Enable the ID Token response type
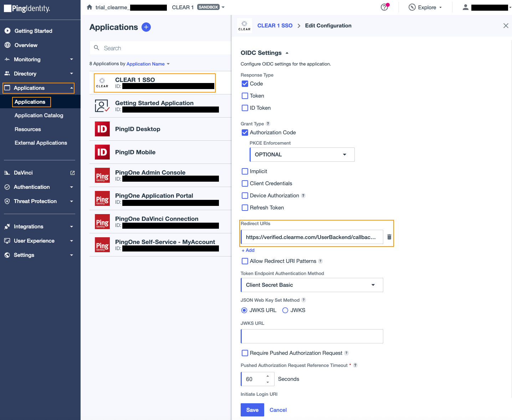The height and width of the screenshot is (420, 512). pyautogui.click(x=245, y=108)
